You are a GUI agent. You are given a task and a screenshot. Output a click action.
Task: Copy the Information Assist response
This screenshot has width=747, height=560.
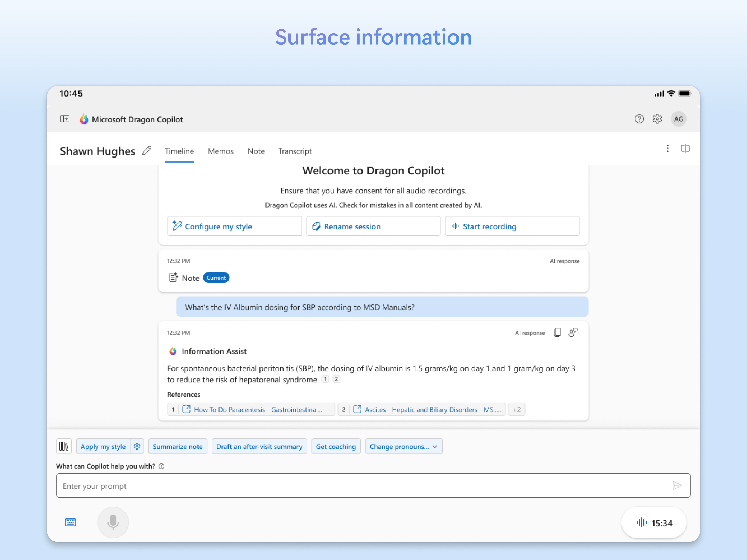(557, 332)
